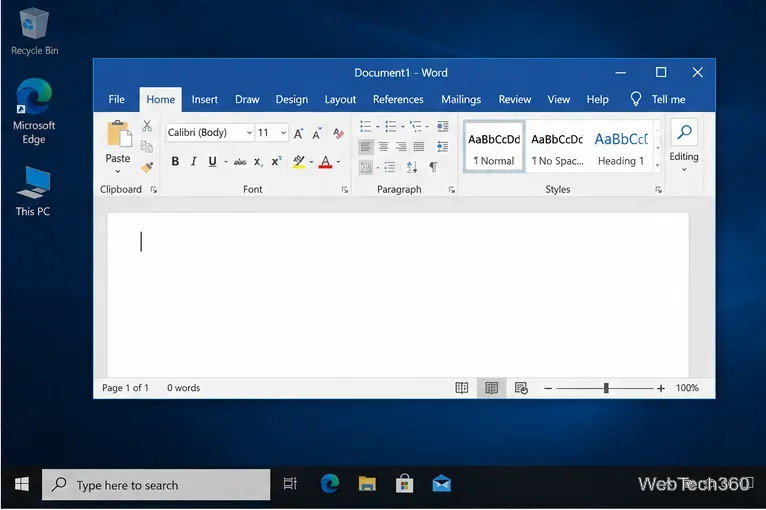Apply the Heading 1 style
The image size is (766, 510).
point(621,147)
